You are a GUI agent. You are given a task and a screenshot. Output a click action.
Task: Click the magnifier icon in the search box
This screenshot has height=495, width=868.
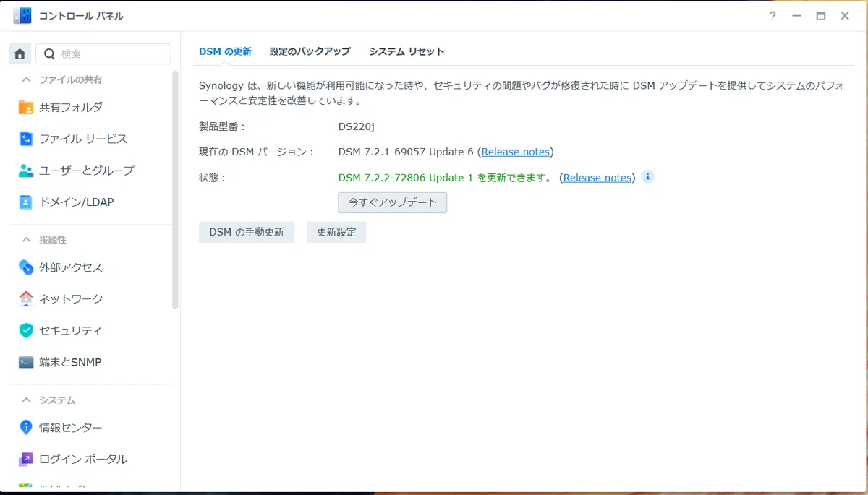(50, 54)
